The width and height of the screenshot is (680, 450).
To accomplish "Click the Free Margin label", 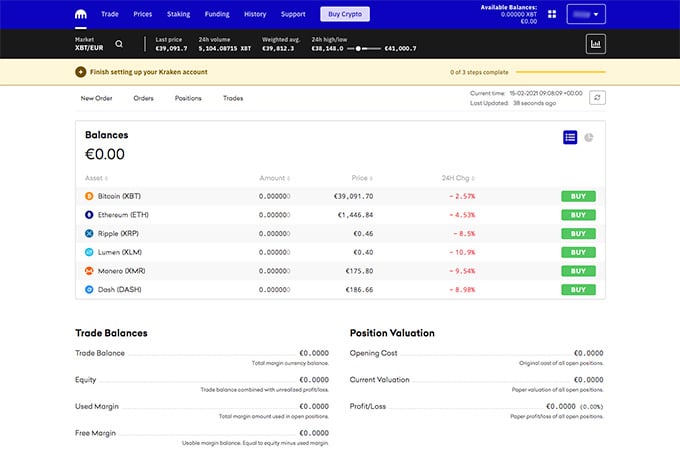I will tap(95, 433).
